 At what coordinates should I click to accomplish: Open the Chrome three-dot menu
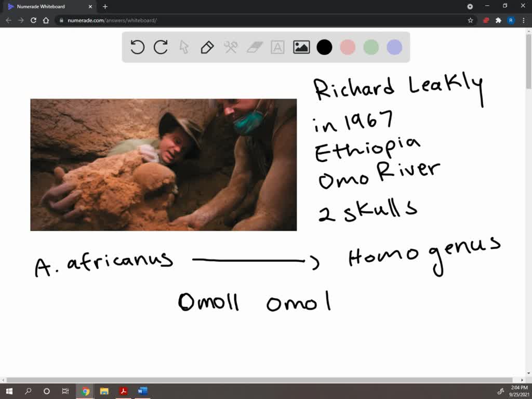click(523, 20)
